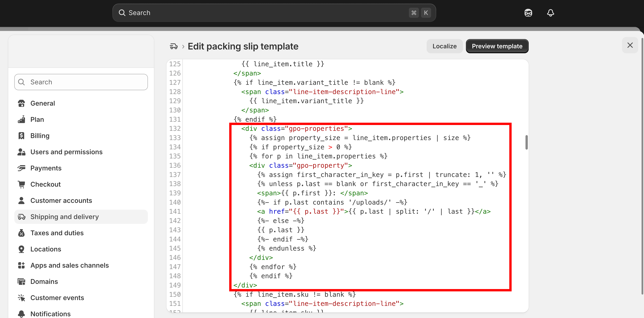Open the top bar notification bell
The image size is (644, 318).
[550, 13]
